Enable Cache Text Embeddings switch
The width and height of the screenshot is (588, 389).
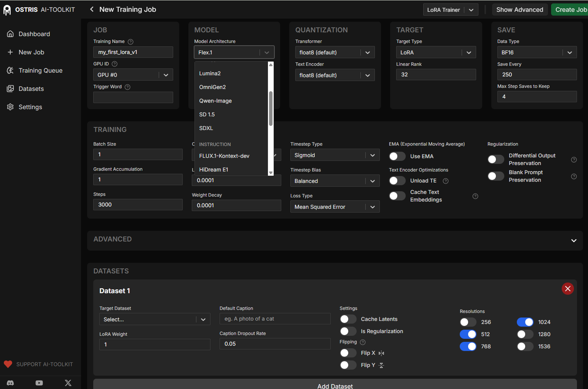[397, 196]
